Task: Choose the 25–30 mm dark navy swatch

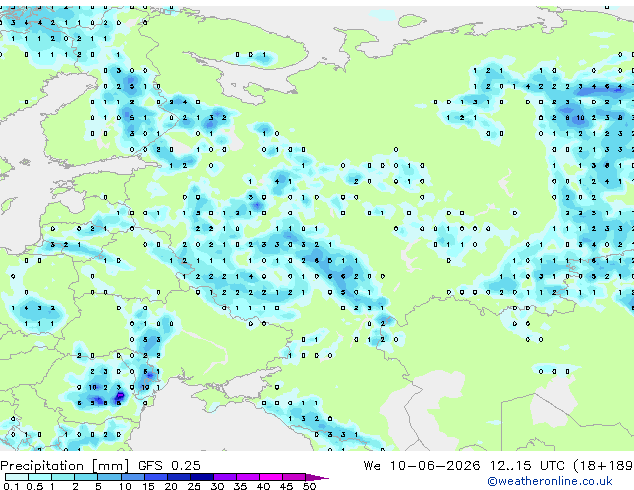Action: pyautogui.click(x=202, y=477)
